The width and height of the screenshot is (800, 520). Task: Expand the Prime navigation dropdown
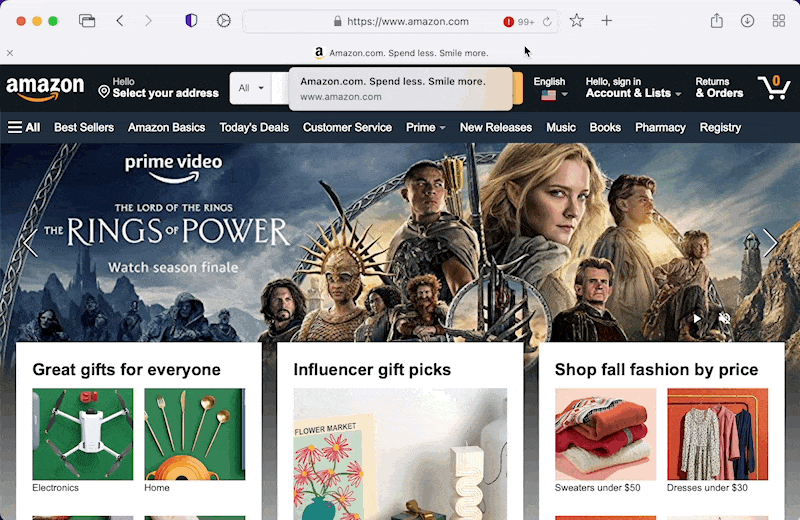pyautogui.click(x=425, y=127)
